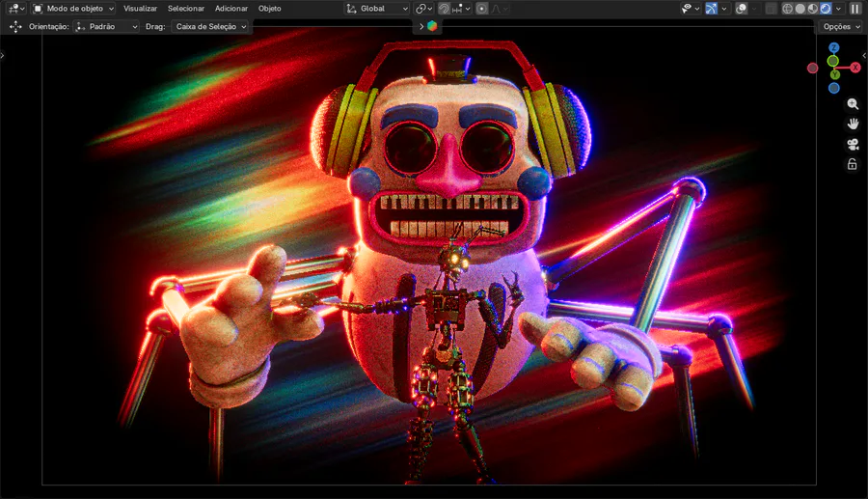Open the snapping options dropdown
Screen dimensions: 868x499
(x=461, y=9)
